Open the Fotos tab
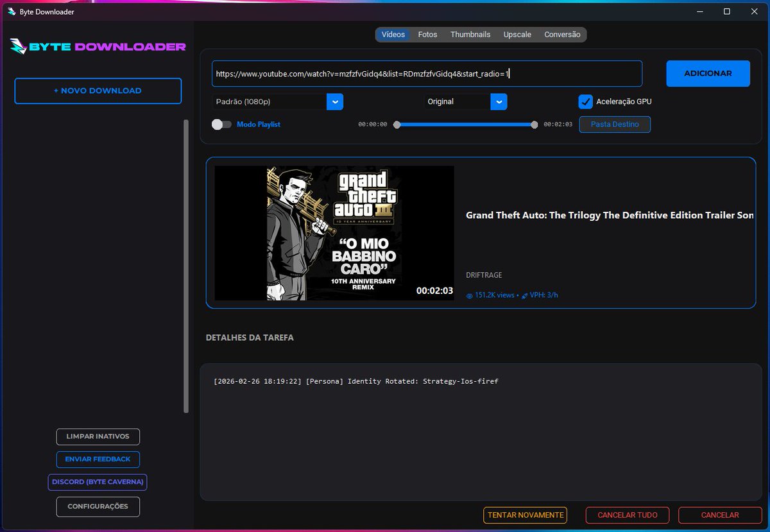 pyautogui.click(x=427, y=35)
